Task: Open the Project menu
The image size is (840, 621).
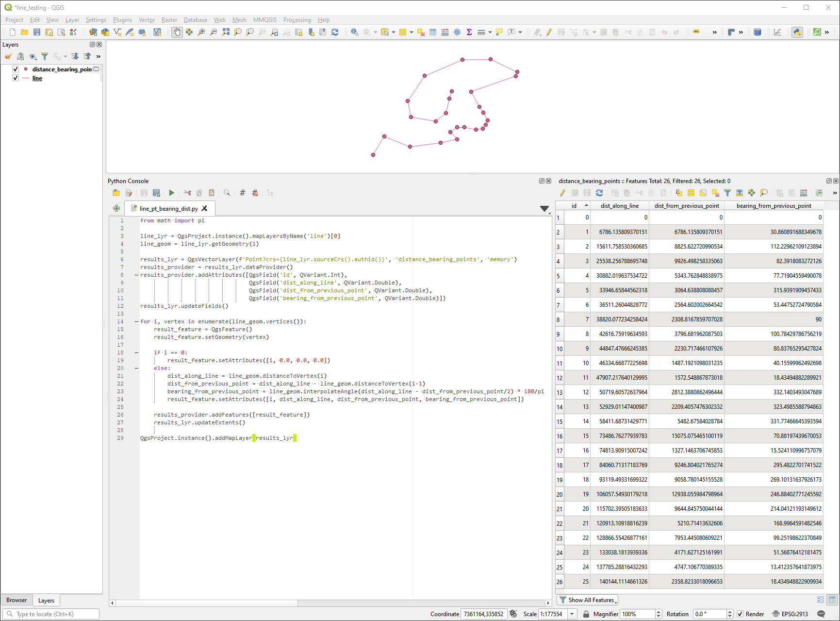Action: pos(14,20)
